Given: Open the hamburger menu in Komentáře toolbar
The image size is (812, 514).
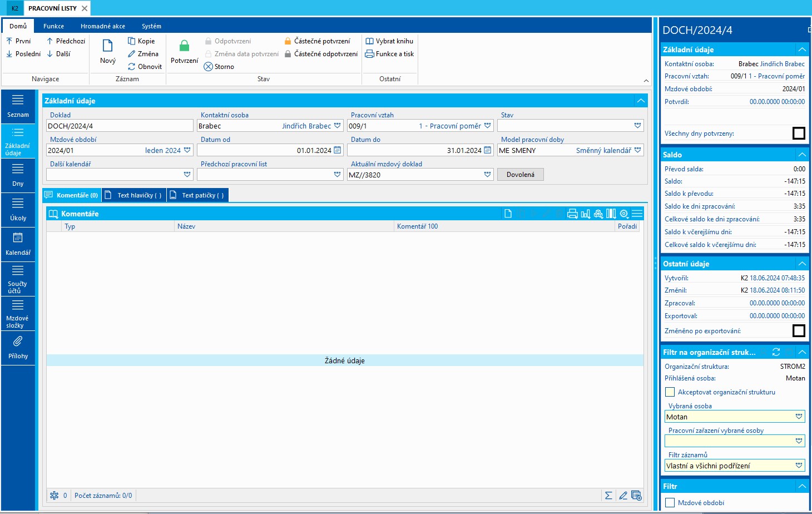Looking at the screenshot, I should pyautogui.click(x=637, y=214).
